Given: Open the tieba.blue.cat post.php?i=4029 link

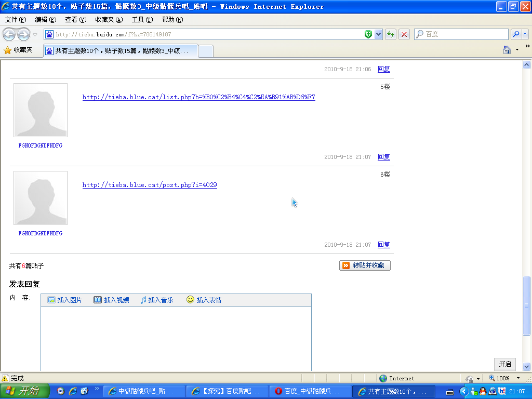Looking at the screenshot, I should pyautogui.click(x=150, y=185).
